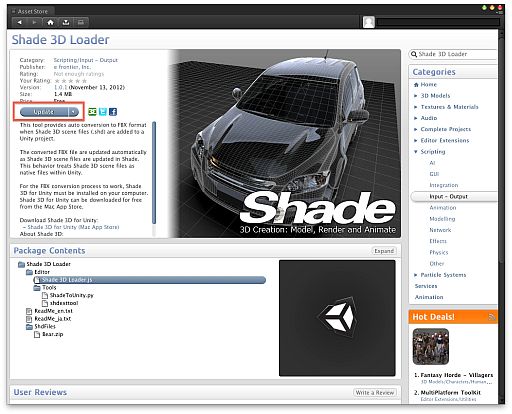Image resolution: width=512 pixels, height=414 pixels.
Task: Rate the asset five stars
Action: point(84,81)
